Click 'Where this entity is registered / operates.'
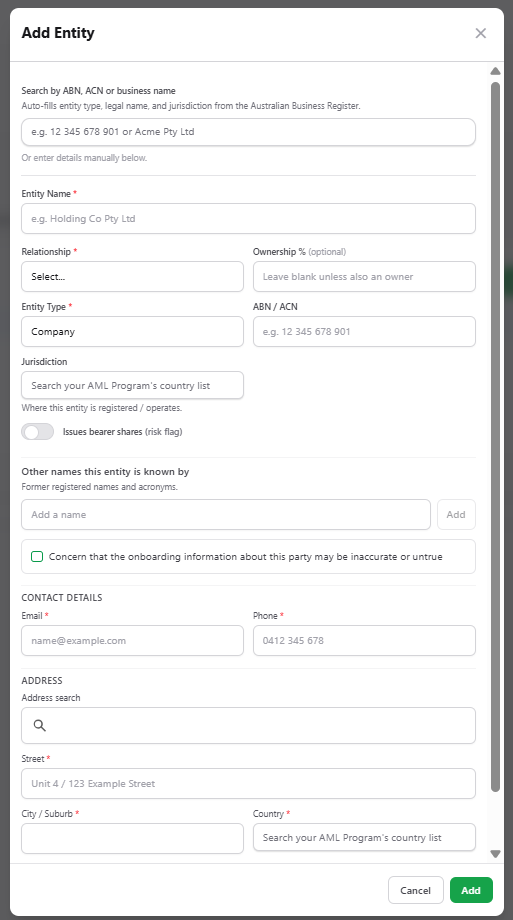This screenshot has width=513, height=920. 102,408
